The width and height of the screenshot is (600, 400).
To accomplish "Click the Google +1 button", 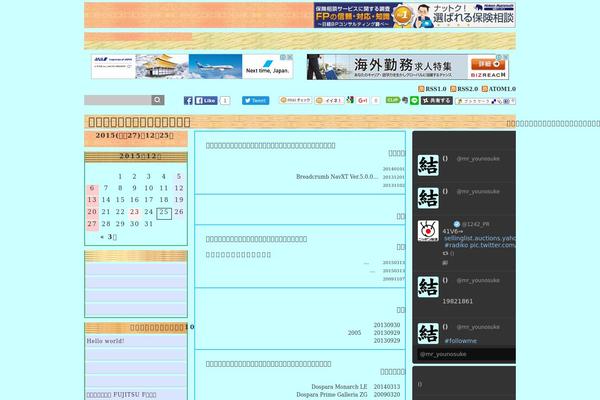I will point(362,100).
